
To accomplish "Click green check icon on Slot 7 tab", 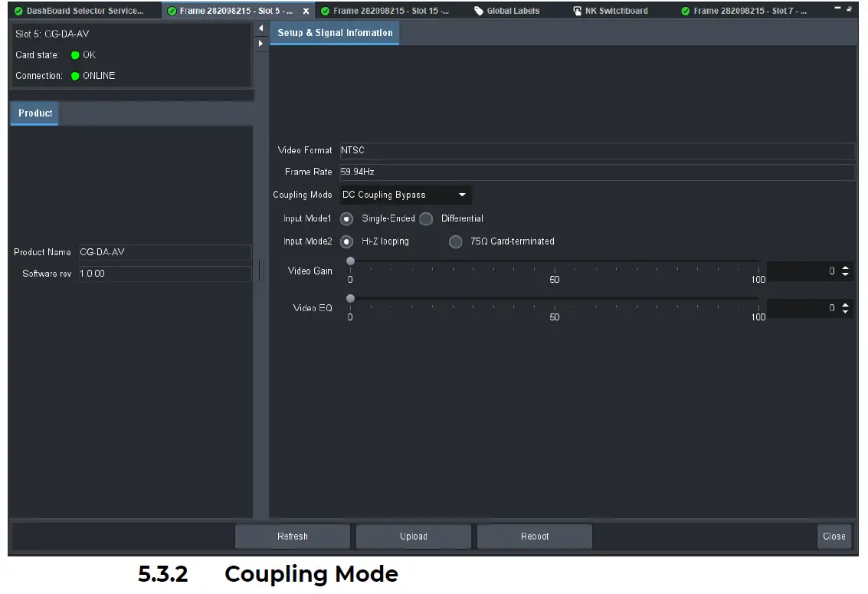I will pyautogui.click(x=686, y=11).
